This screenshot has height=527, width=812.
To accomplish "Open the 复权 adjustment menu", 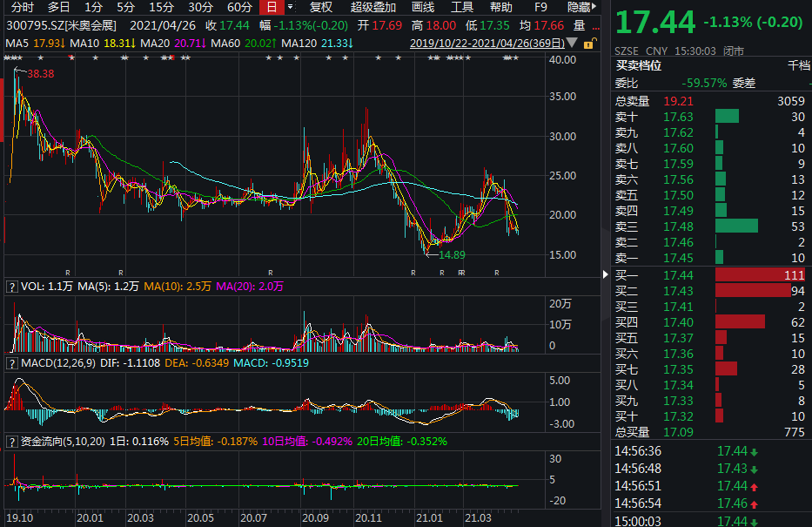I will pos(320,7).
